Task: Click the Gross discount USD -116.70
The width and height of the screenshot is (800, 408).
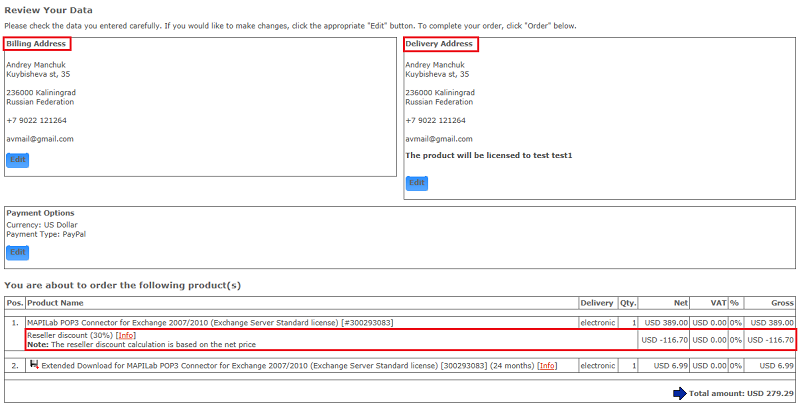Action: tap(770, 340)
